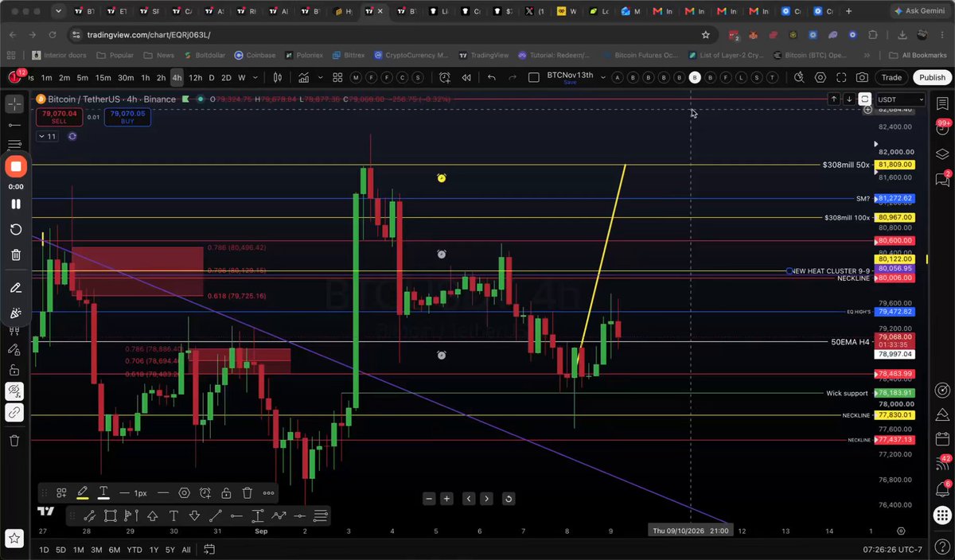Viewport: 955px width, 560px height.
Task: Toggle lock icon in floating drawing toolbar
Action: (227, 493)
